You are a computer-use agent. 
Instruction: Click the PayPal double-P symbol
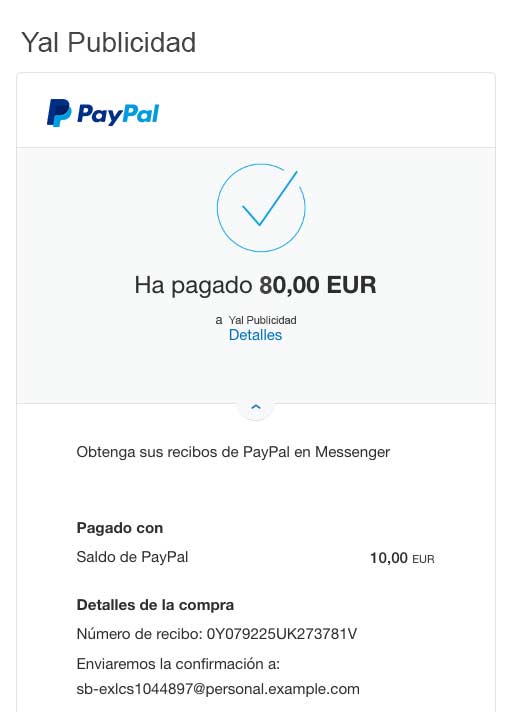click(59, 113)
